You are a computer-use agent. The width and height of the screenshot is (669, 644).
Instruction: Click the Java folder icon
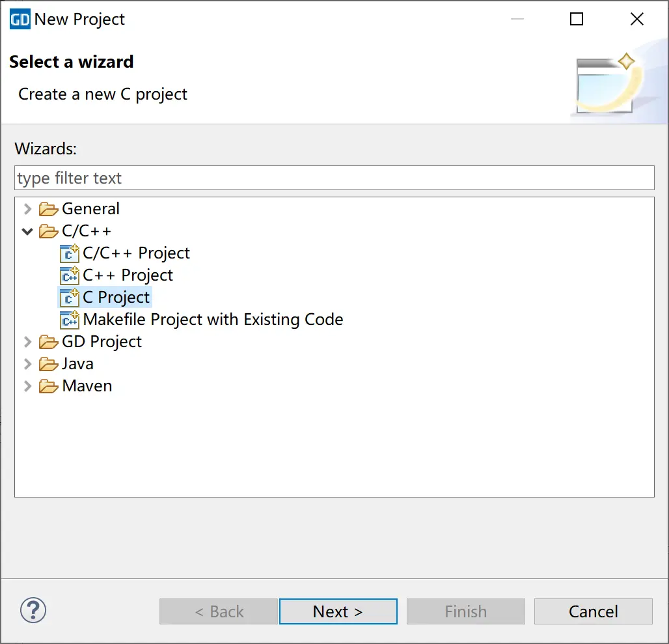[x=48, y=364]
